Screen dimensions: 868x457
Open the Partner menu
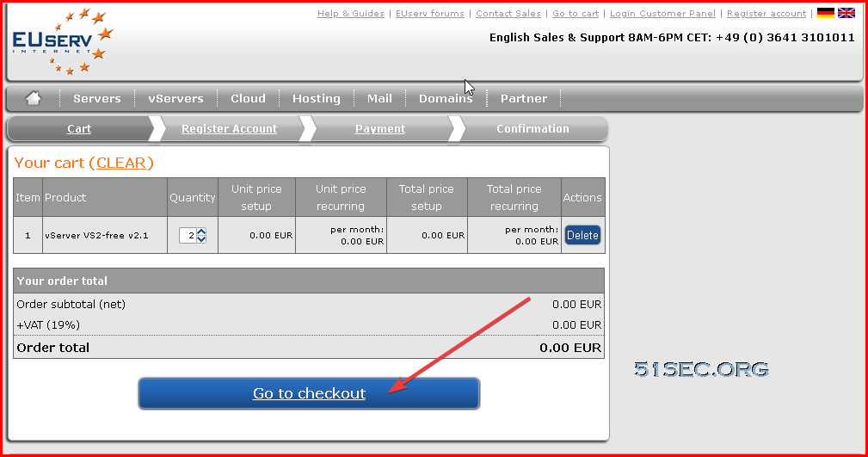point(524,99)
